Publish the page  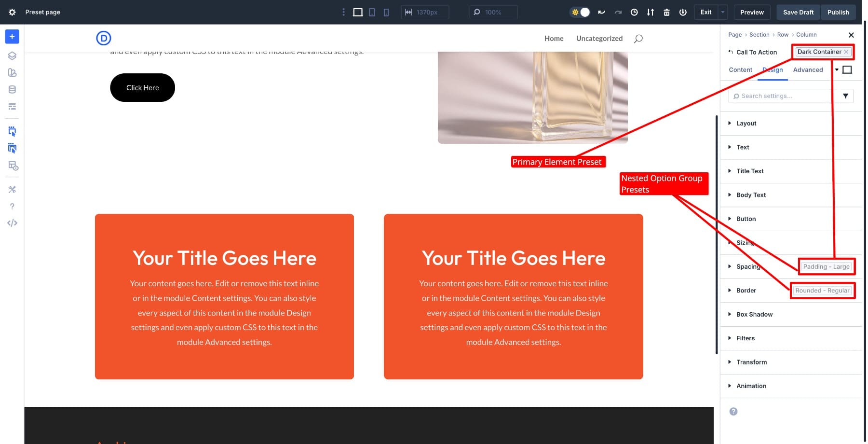838,12
